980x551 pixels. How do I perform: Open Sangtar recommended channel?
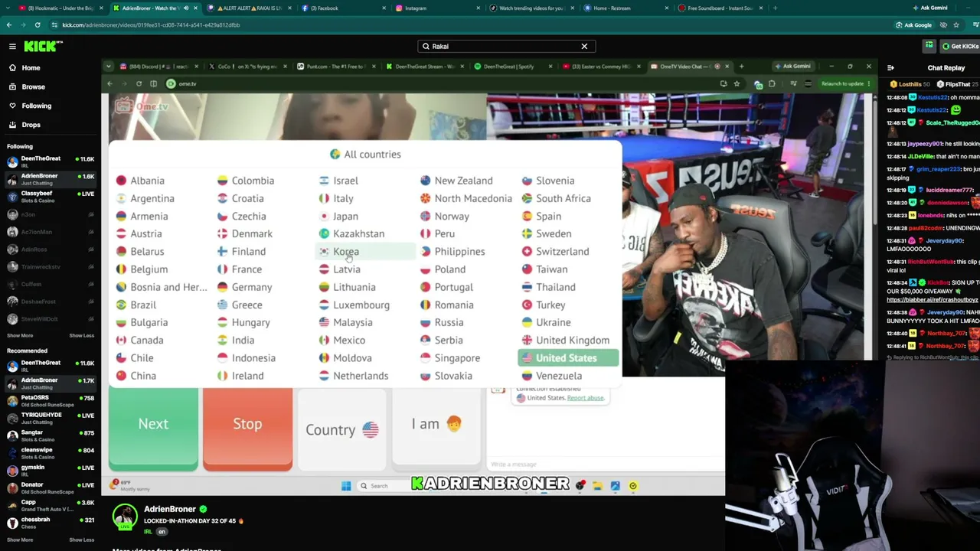[x=50, y=435]
